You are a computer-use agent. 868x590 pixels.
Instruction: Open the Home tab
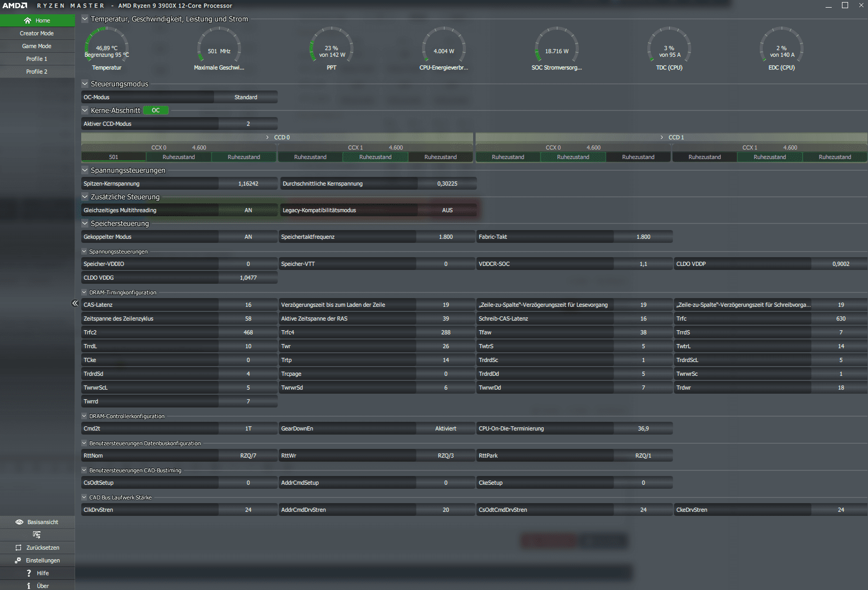coord(37,20)
